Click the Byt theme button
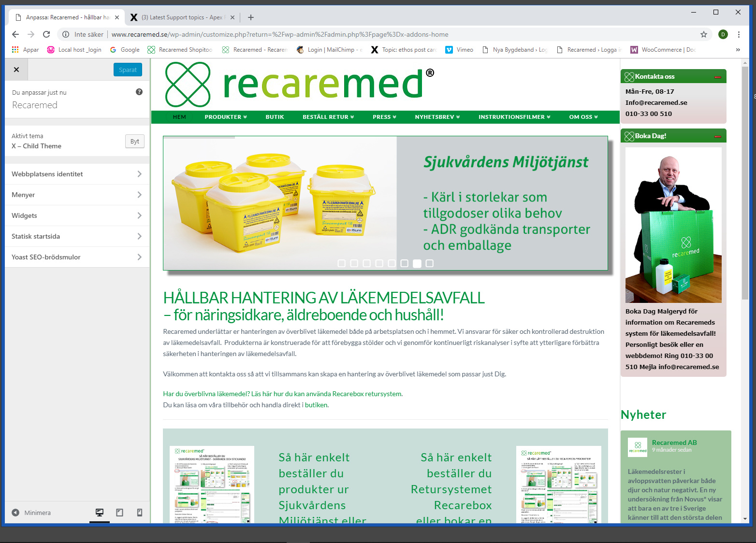756x543 pixels. 135,142
